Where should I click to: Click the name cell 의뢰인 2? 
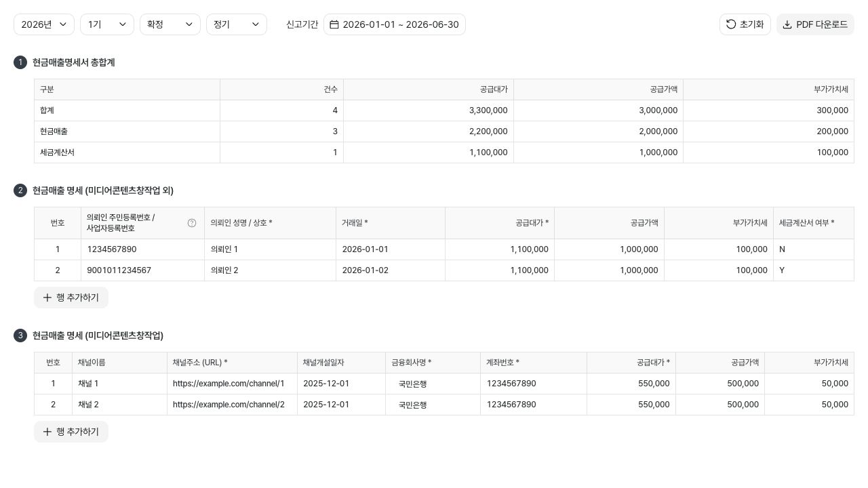point(270,270)
